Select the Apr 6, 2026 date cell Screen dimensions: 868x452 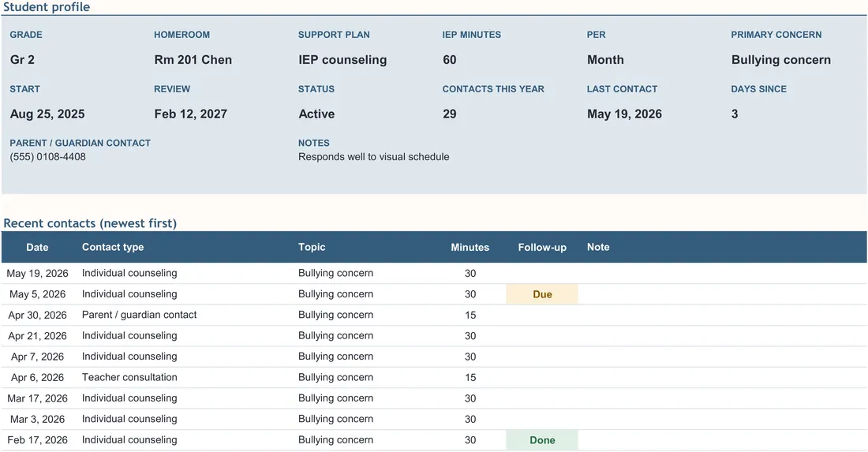click(38, 377)
